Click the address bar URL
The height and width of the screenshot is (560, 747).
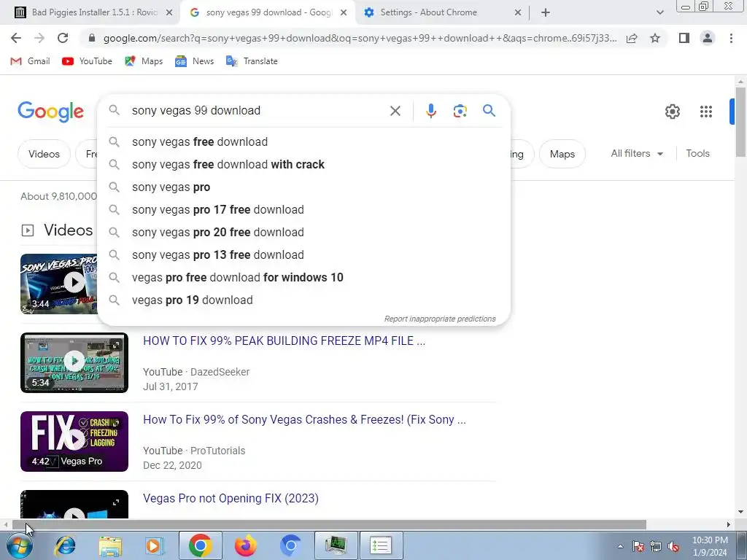[x=360, y=38]
